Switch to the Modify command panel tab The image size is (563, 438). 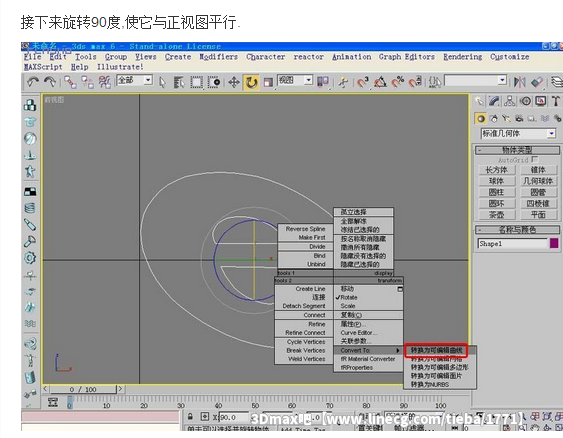[x=494, y=101]
